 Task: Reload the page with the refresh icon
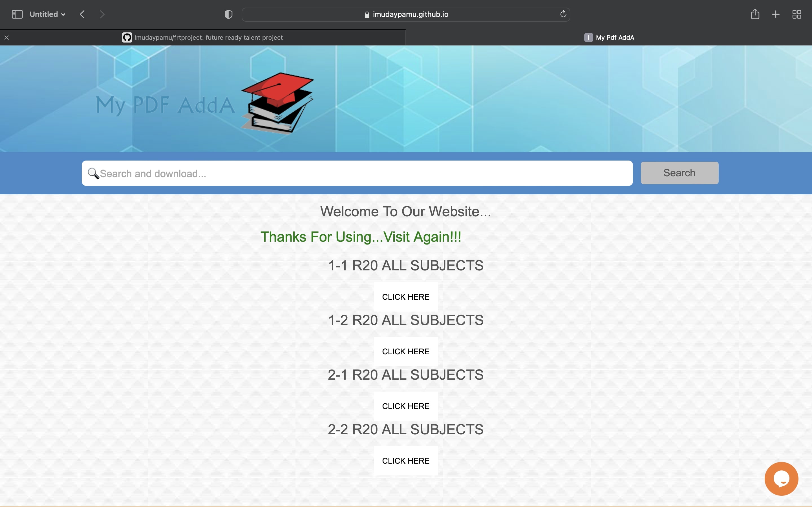pyautogui.click(x=563, y=14)
